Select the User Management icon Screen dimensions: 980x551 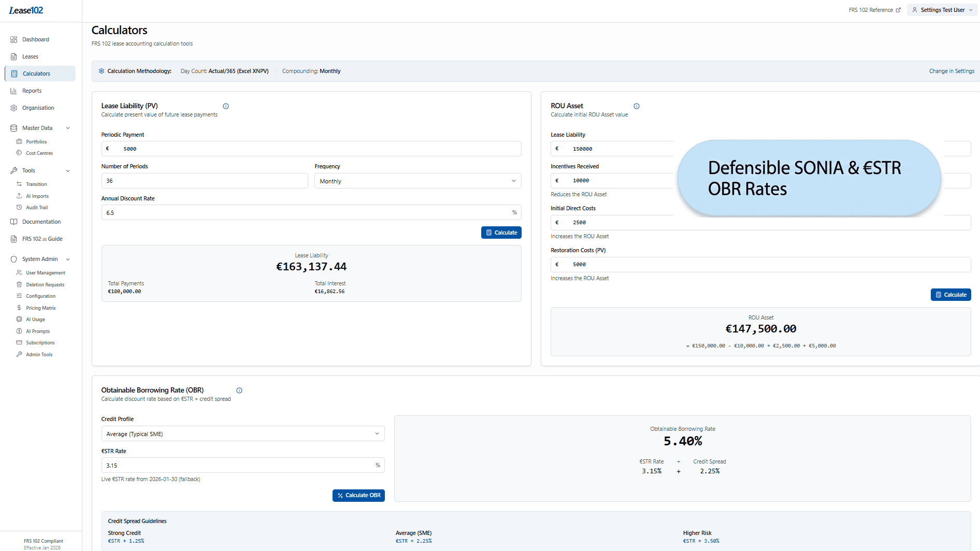point(20,272)
